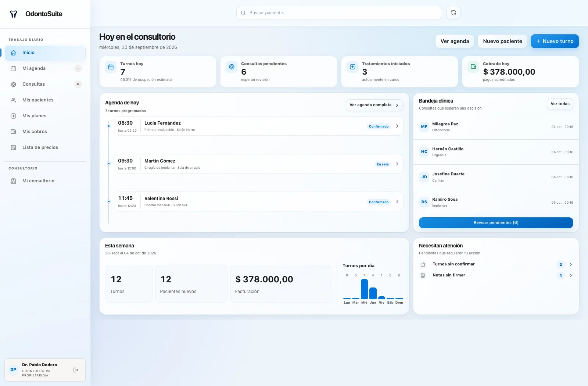Expand Turnos sin confirmar chevron
Screen dimensions: 588x386
pos(571,264)
